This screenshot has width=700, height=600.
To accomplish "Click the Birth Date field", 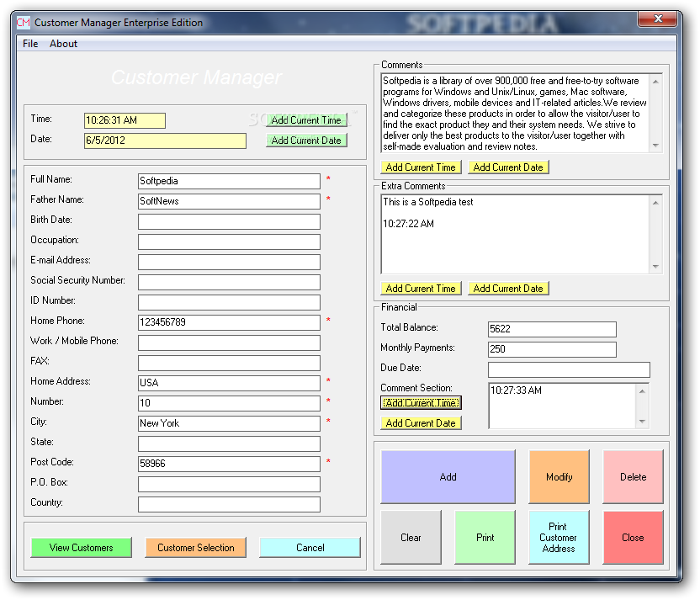I will coord(229,221).
